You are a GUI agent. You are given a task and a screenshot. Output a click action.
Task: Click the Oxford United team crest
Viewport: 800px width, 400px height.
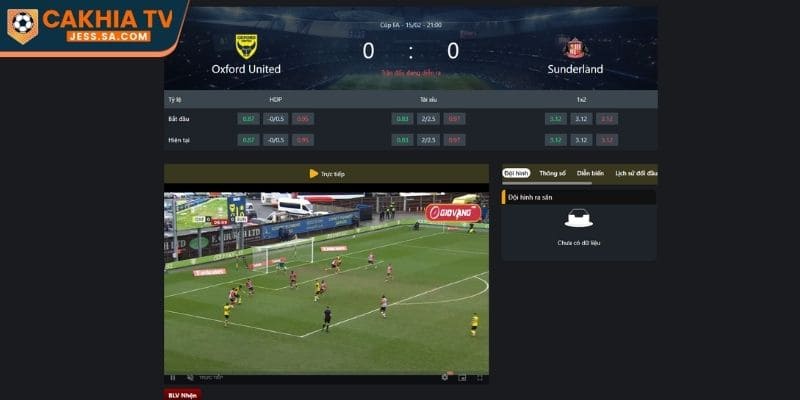click(246, 47)
